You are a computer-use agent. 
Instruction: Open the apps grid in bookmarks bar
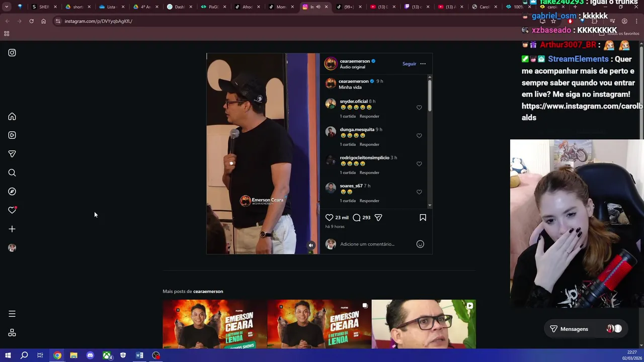click(x=7, y=34)
